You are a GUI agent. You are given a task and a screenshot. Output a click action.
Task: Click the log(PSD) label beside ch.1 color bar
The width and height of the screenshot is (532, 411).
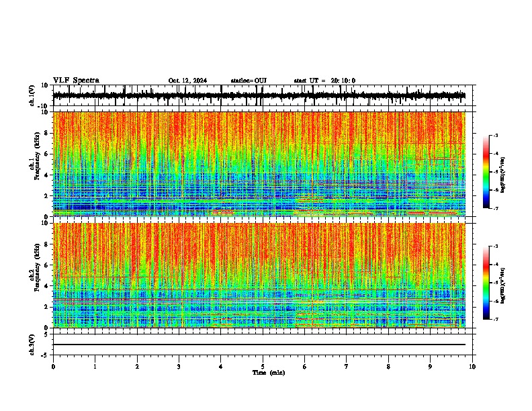502,175
